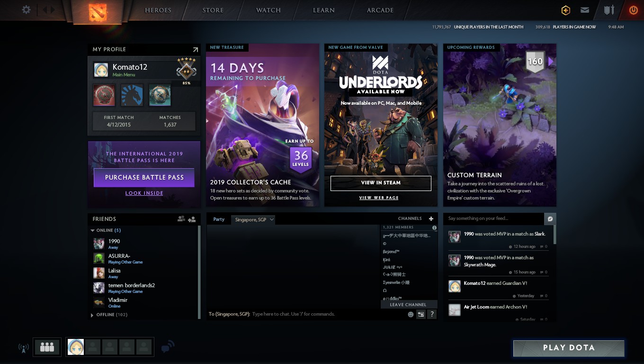Open the 2019 Collector's Cache treasure card
This screenshot has height=364, width=644.
[x=262, y=125]
